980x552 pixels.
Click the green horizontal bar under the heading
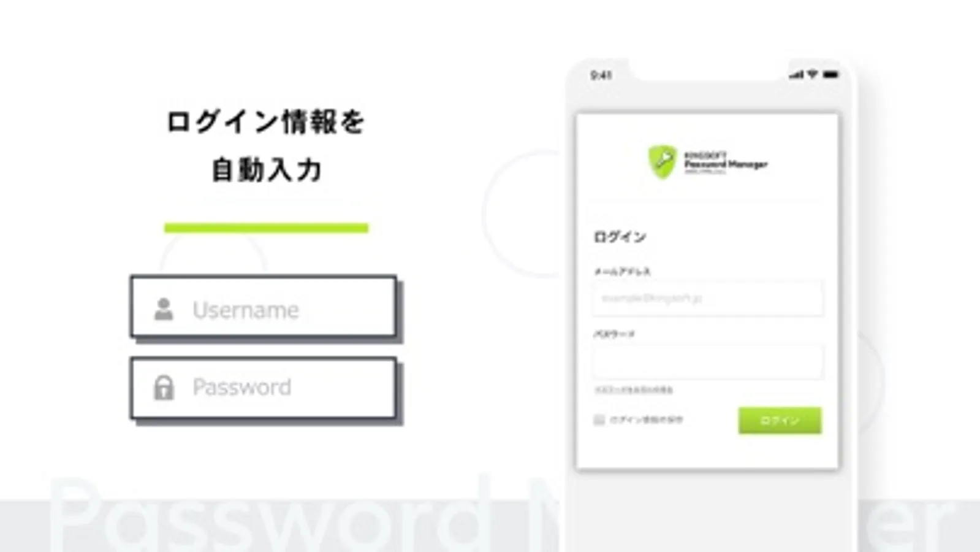(266, 228)
